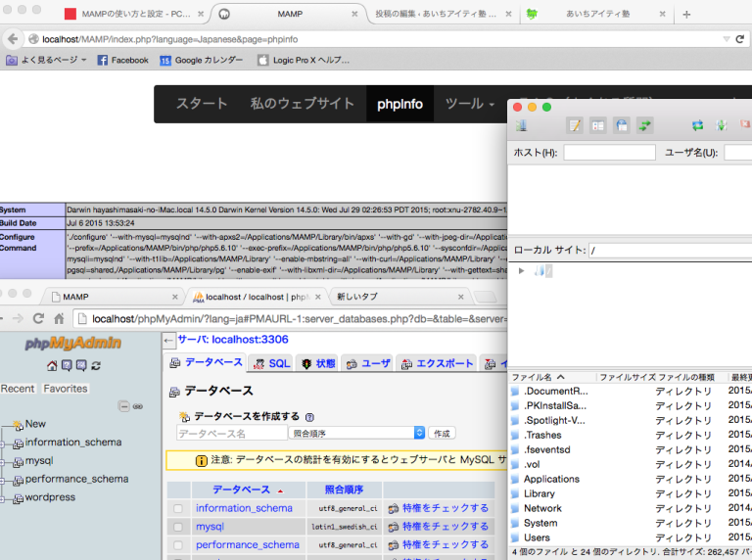Select 私のウェブサイト in MAMP navbar

(x=303, y=104)
